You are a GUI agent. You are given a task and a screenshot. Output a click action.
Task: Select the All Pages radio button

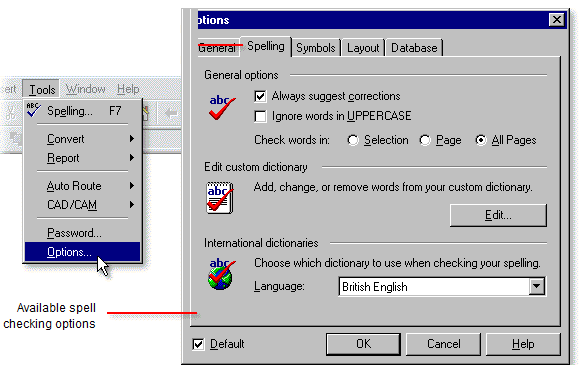coord(481,140)
